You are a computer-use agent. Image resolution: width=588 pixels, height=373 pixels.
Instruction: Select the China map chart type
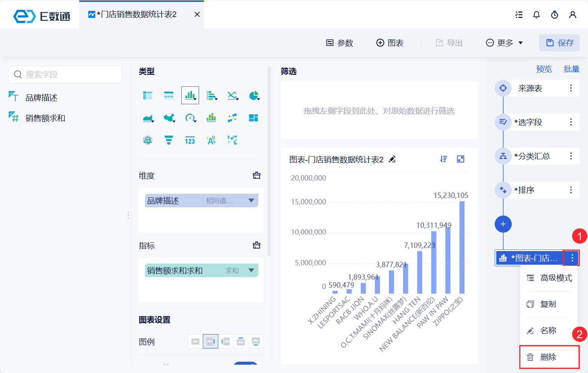(x=169, y=118)
